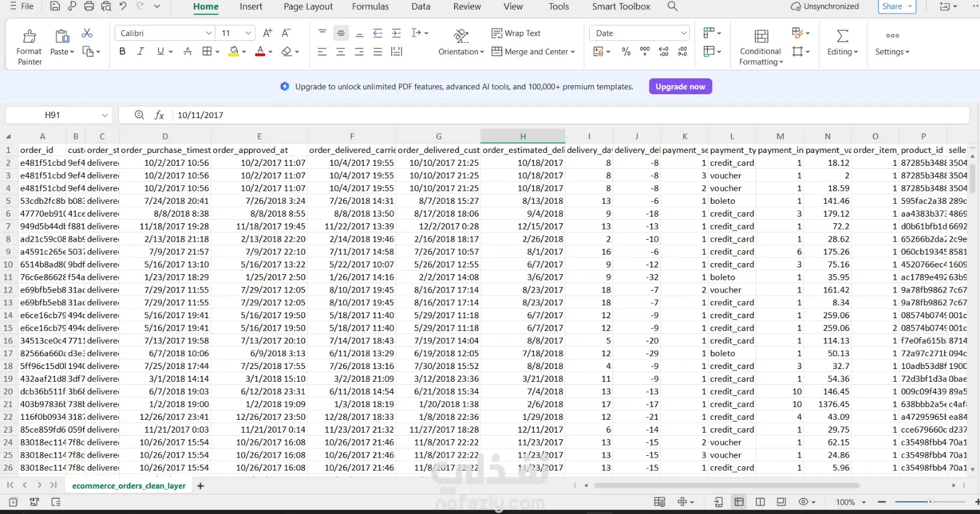Click the Cut scissors icon
Screen dimensions: 980x514
87,33
